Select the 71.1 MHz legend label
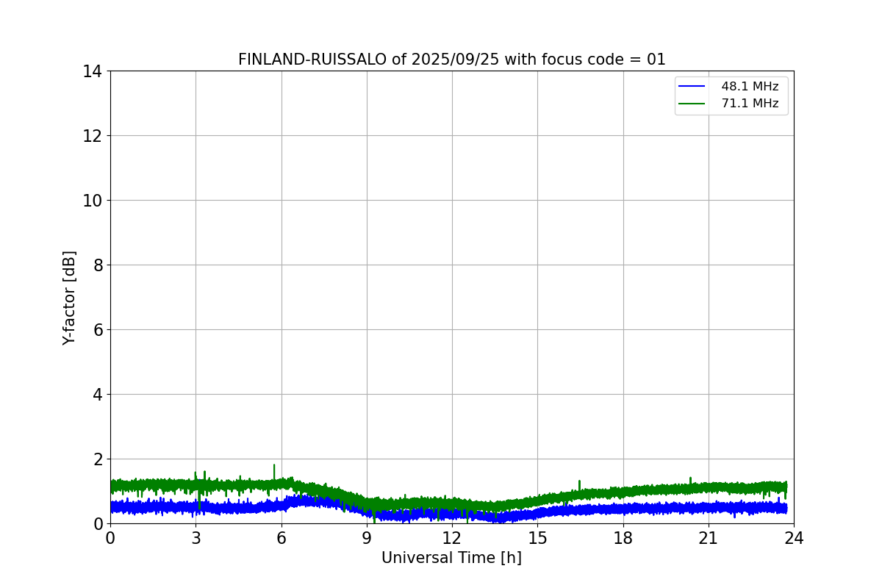 coord(750,104)
